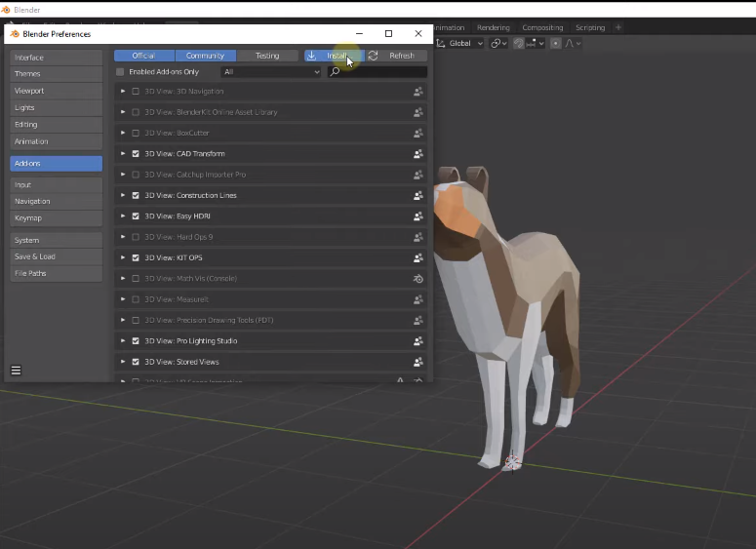The height and width of the screenshot is (549, 756).
Task: Click community icon on CAD Transform row
Action: pos(418,154)
